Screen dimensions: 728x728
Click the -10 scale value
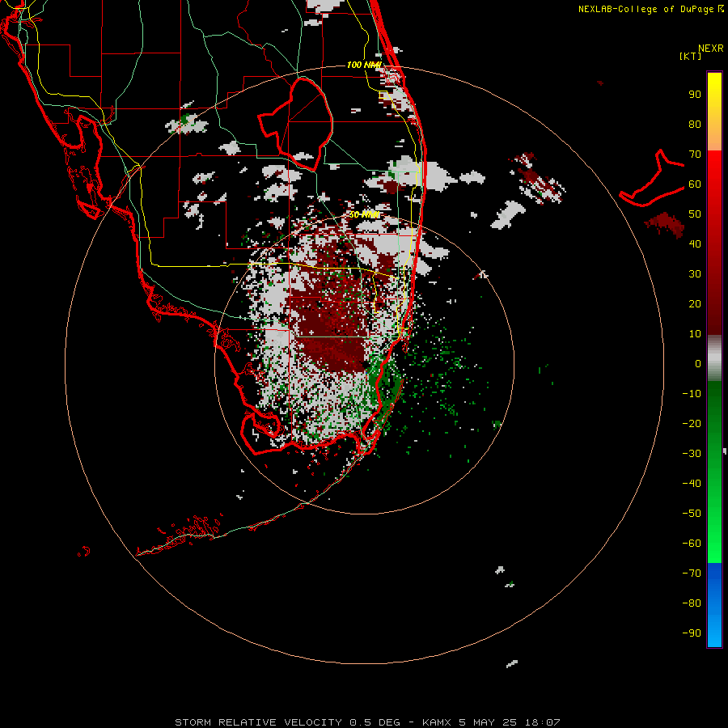[x=692, y=394]
